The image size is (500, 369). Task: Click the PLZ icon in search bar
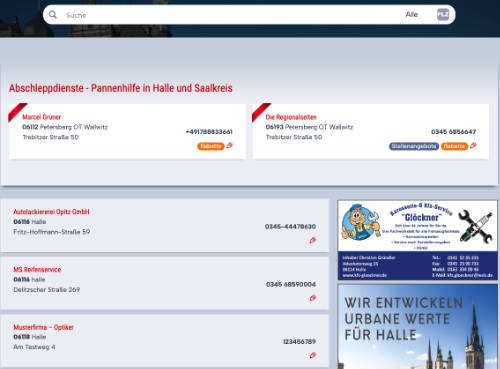(x=443, y=15)
